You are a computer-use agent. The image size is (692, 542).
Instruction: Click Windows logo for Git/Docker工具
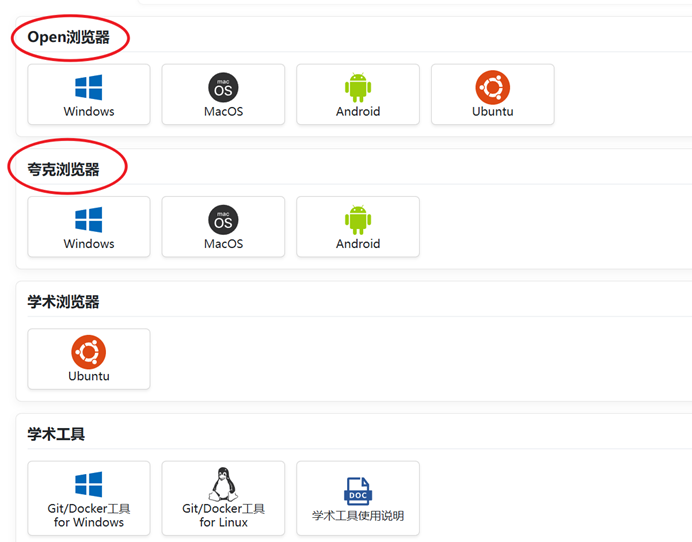(x=89, y=484)
